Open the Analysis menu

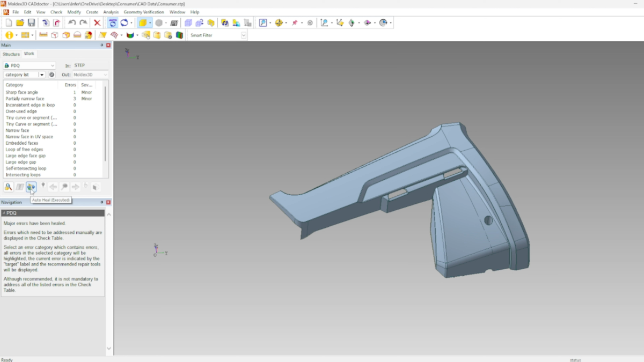111,12
